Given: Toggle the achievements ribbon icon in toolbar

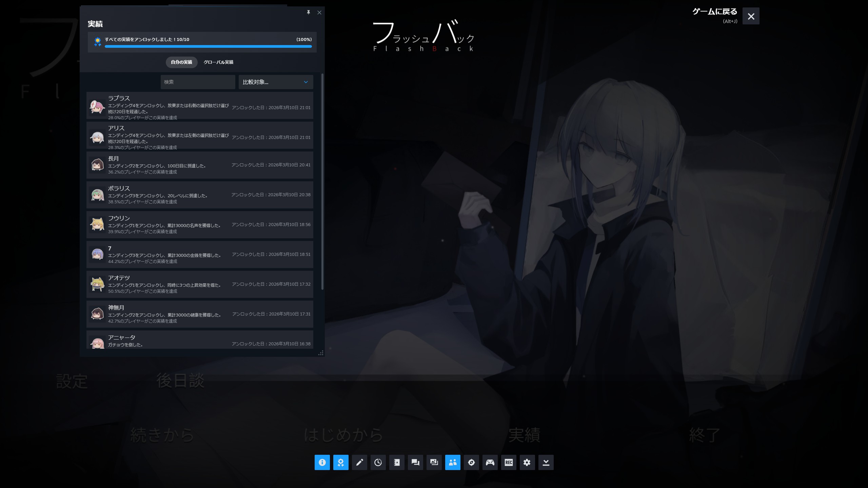Looking at the screenshot, I should (341, 462).
